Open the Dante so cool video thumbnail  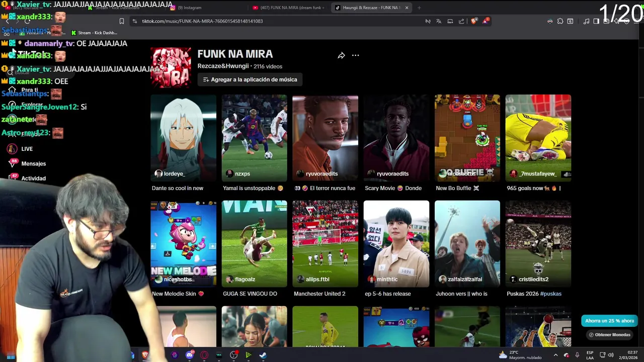pos(184,138)
